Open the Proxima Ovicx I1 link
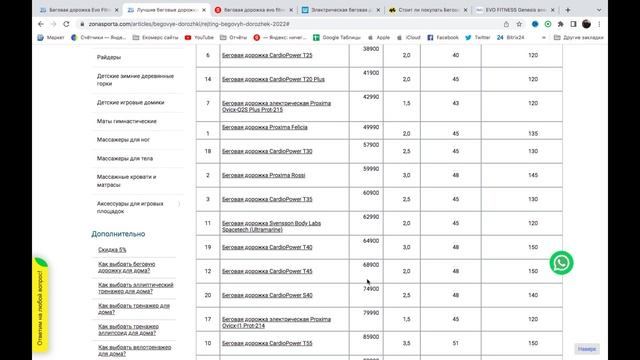 276,322
